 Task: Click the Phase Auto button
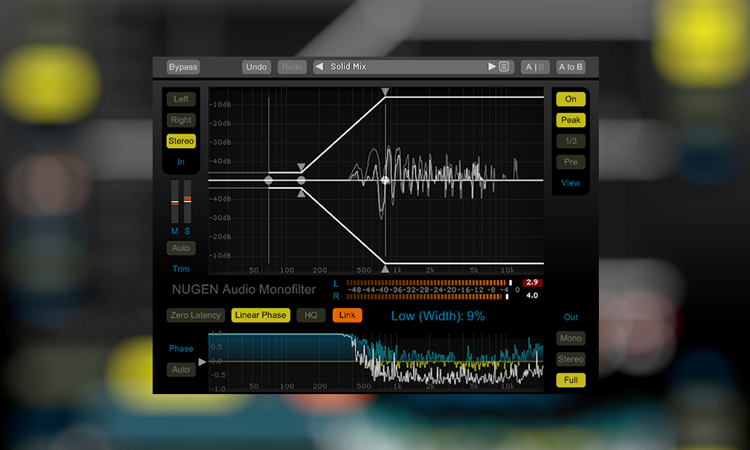[181, 370]
